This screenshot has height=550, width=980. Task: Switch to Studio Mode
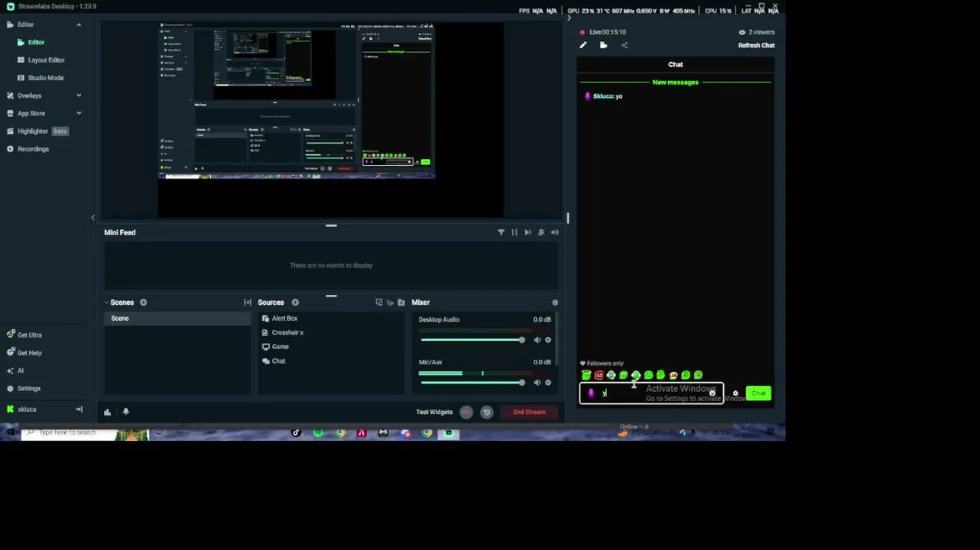(45, 78)
